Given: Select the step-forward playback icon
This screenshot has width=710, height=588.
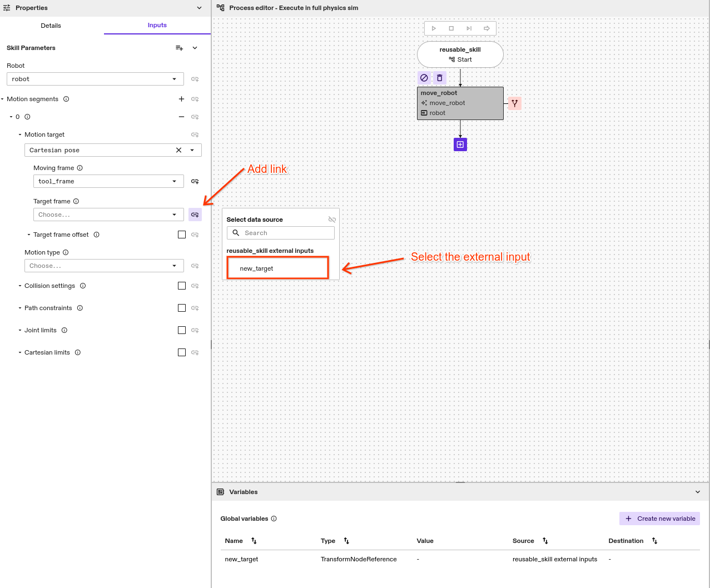Looking at the screenshot, I should 469,28.
